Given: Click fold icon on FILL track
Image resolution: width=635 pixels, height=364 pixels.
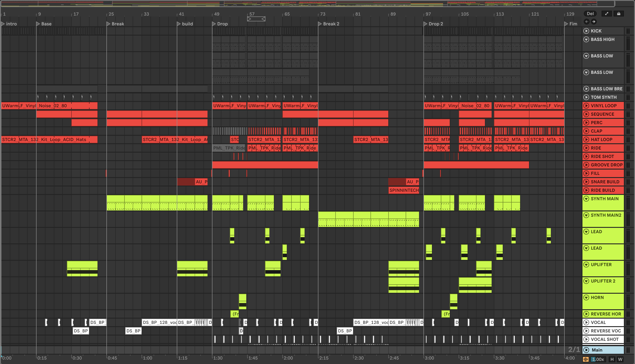Looking at the screenshot, I should [x=586, y=174].
